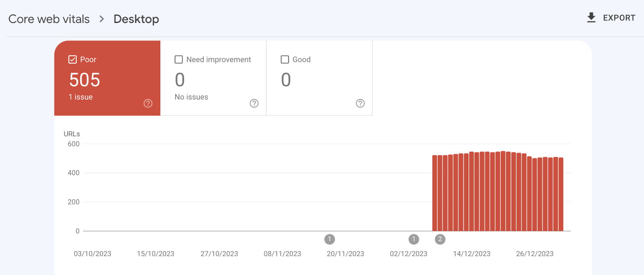Open annotation marker 1 above 20/11/2023
Screen dimensions: 644x275
tap(330, 239)
